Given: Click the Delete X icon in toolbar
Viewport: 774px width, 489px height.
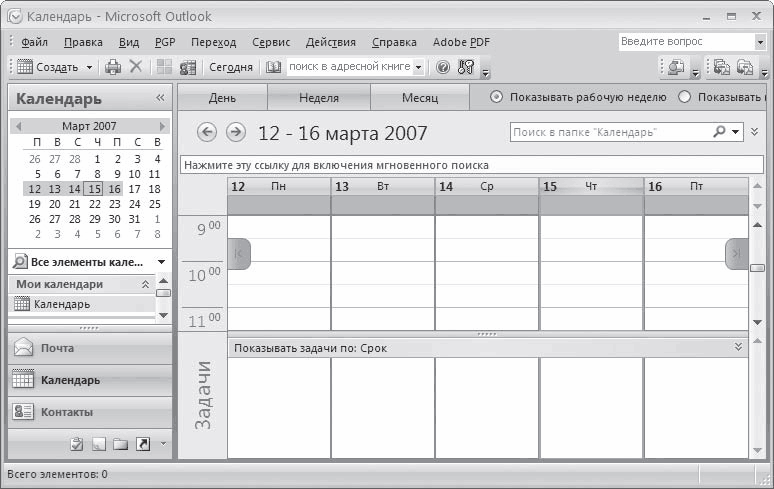Looking at the screenshot, I should click(x=136, y=66).
